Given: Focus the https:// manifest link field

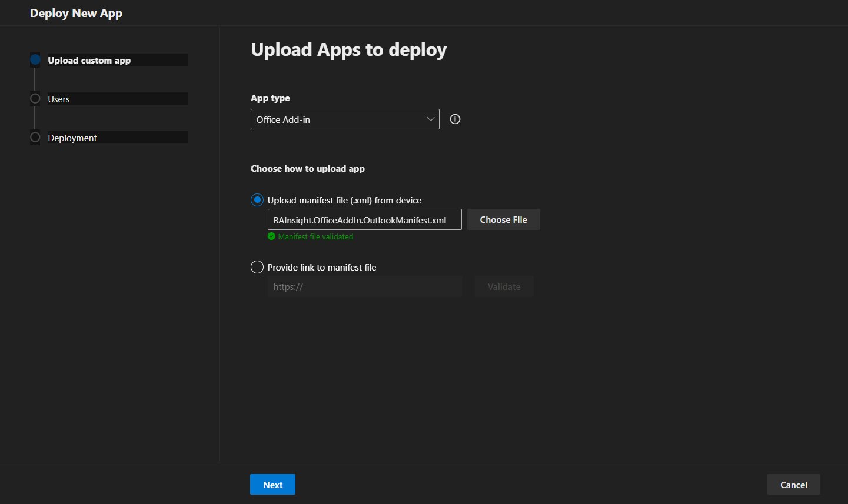Looking at the screenshot, I should click(364, 287).
